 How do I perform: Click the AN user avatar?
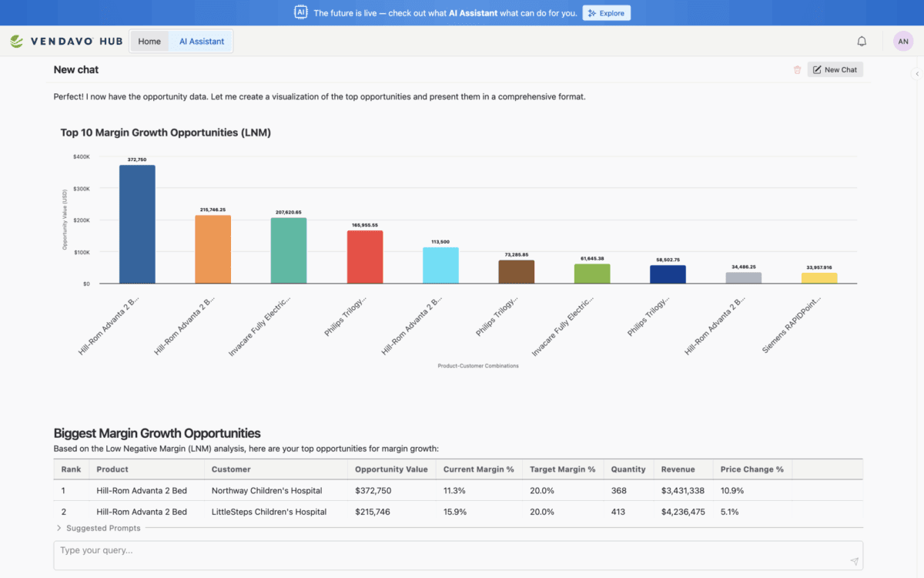(902, 42)
